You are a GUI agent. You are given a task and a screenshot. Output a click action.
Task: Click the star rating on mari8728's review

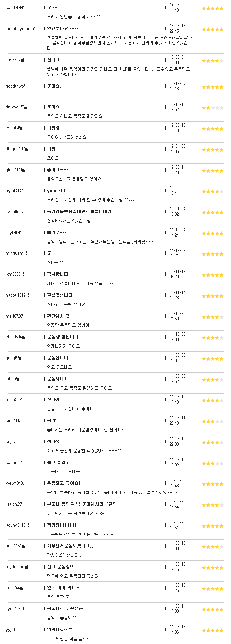[213, 317]
